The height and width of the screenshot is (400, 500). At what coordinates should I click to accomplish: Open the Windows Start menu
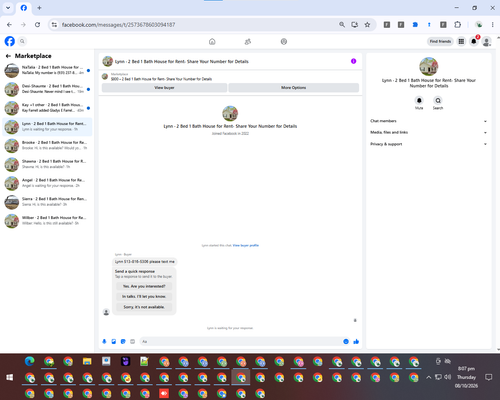coord(10,377)
